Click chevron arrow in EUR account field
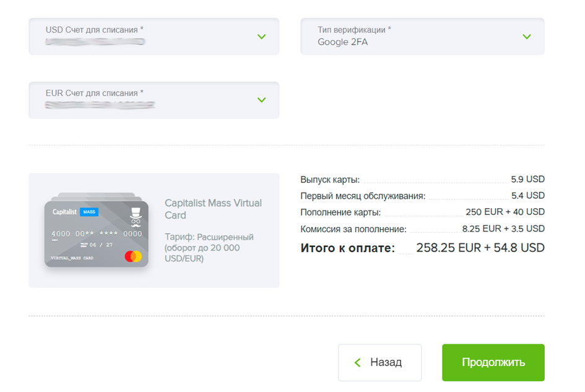 coord(261,100)
